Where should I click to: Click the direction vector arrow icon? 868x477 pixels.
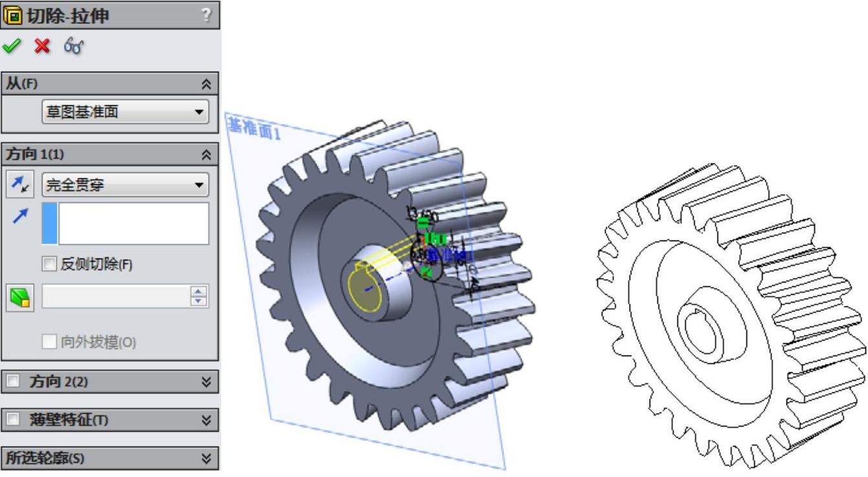(20, 217)
